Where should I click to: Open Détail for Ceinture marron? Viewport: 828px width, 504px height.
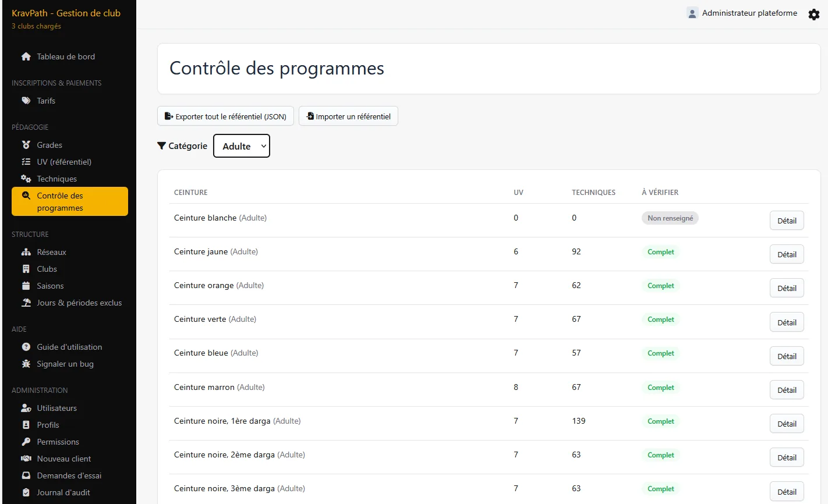[x=787, y=390]
